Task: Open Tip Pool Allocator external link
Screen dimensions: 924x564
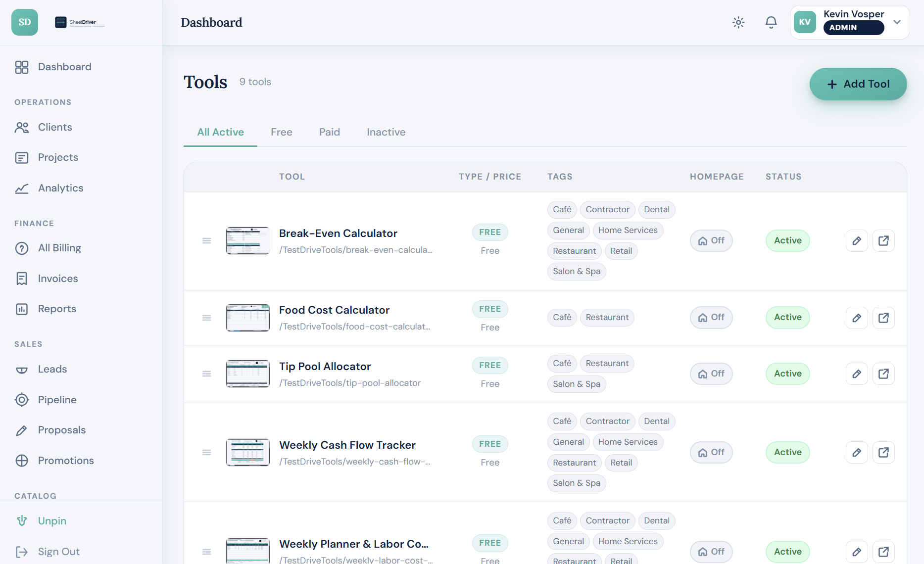Action: point(883,374)
